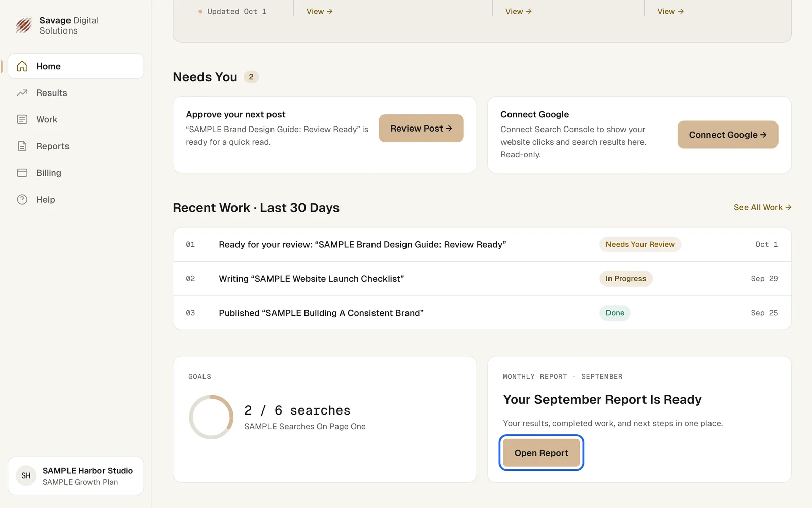Open Writing "SAMPLE Website Launch Checklist" row
812x508 pixels.
point(482,279)
